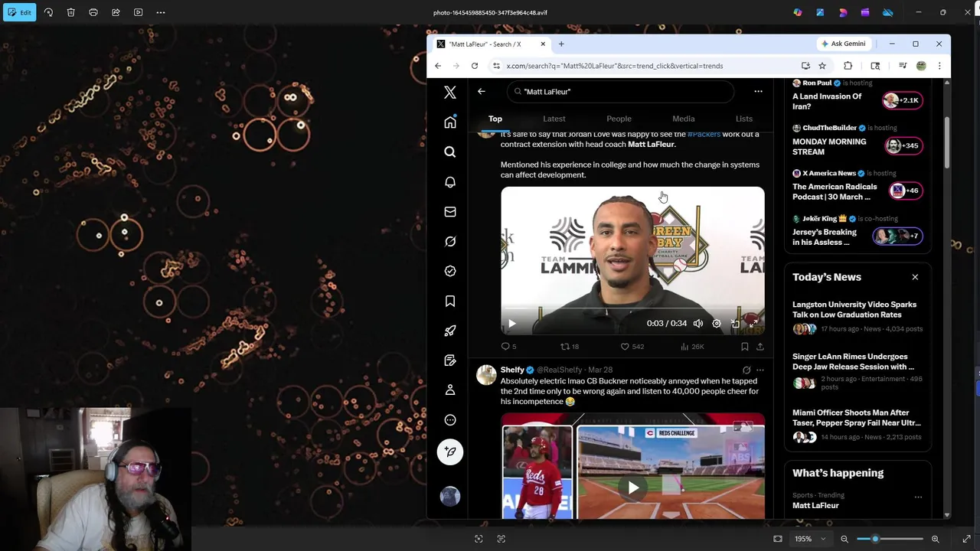Bookmark the Jordan Love post

(x=744, y=347)
